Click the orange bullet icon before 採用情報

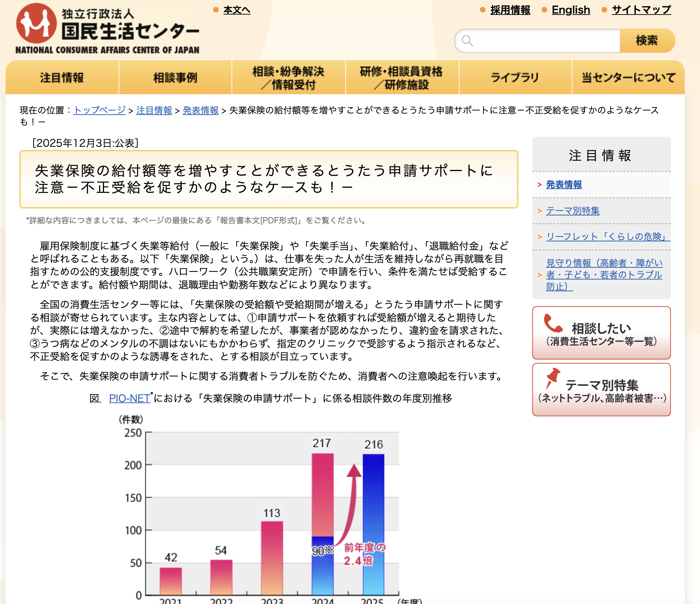(483, 10)
